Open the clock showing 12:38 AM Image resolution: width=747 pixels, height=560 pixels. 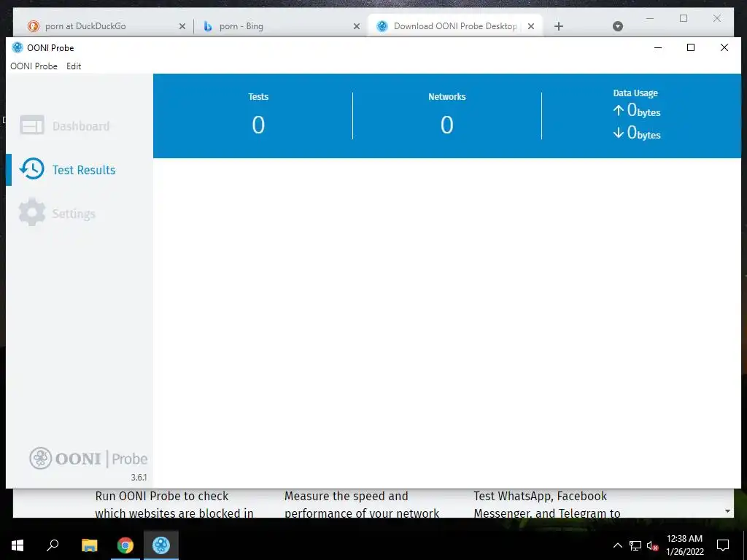(684, 545)
